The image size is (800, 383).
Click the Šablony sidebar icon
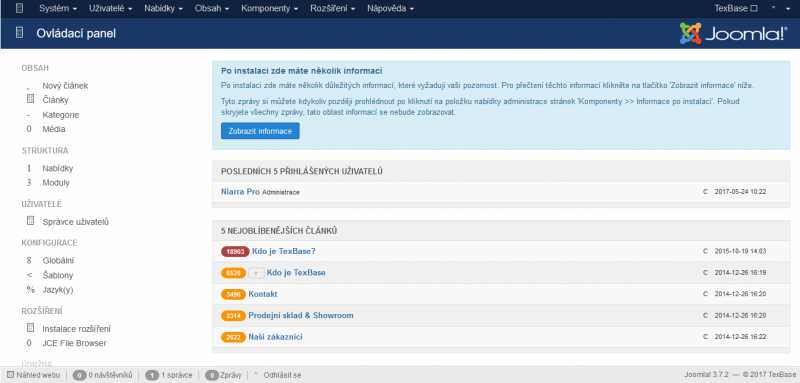point(29,275)
